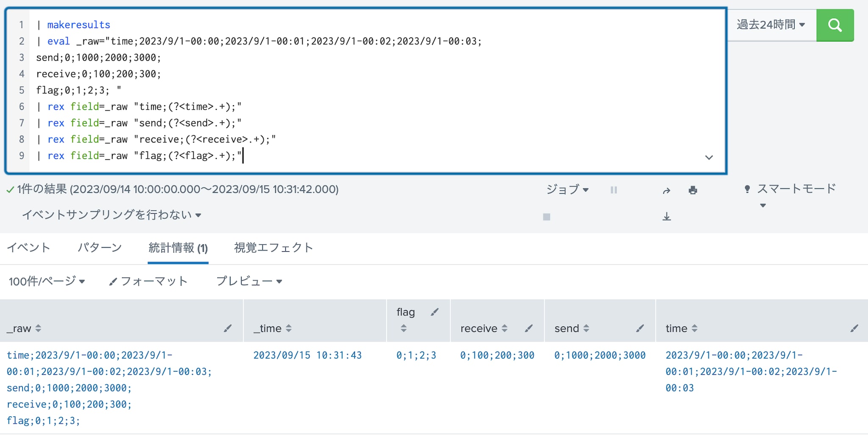Edit the send column format
Viewport: 868px width, 440px height.
640,328
